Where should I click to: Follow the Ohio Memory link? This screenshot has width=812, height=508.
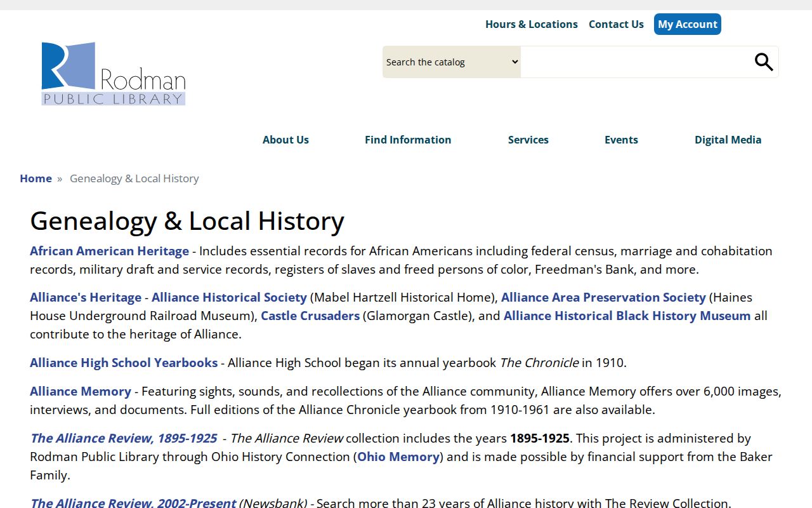coord(398,457)
